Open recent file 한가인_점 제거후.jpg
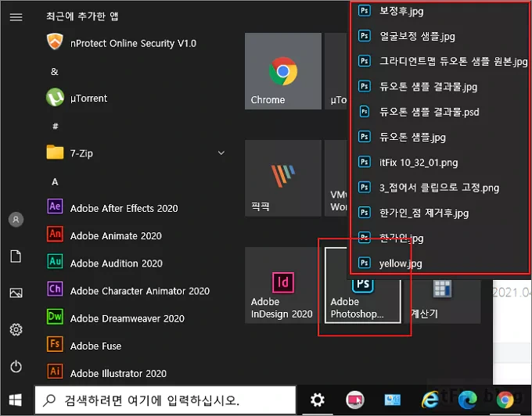Viewport: 532px width, 416px height. click(440, 213)
